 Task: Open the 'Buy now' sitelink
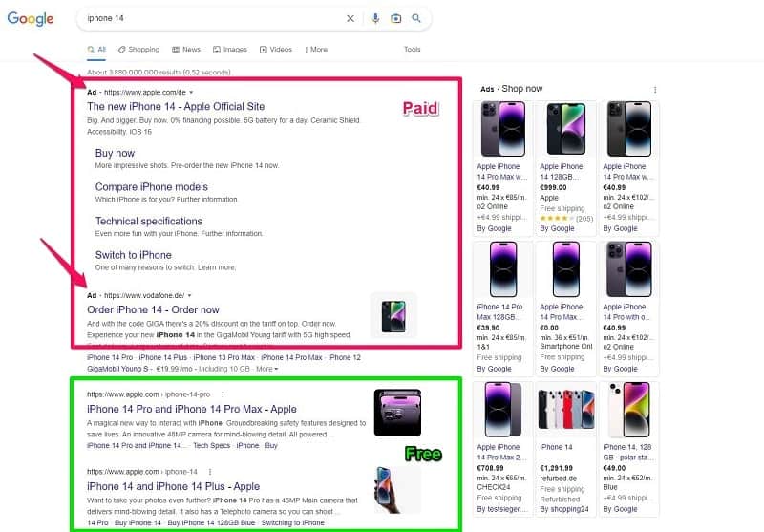point(115,153)
